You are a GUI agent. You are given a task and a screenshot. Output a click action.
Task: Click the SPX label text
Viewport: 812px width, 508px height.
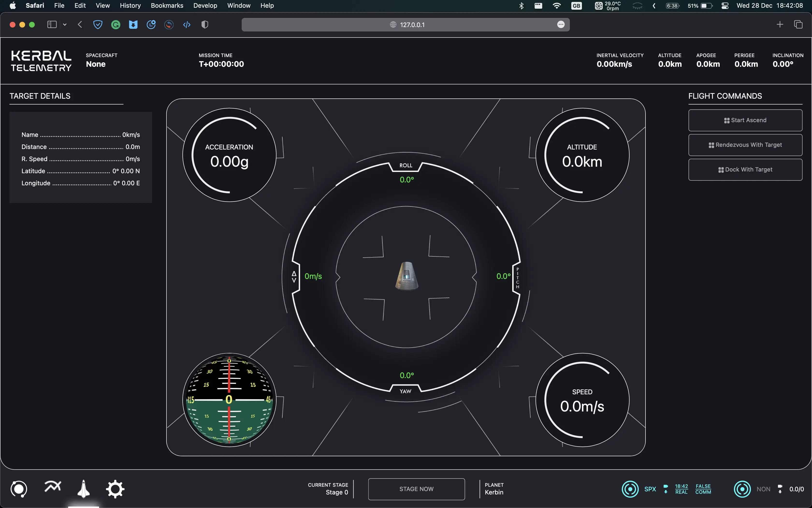650,489
